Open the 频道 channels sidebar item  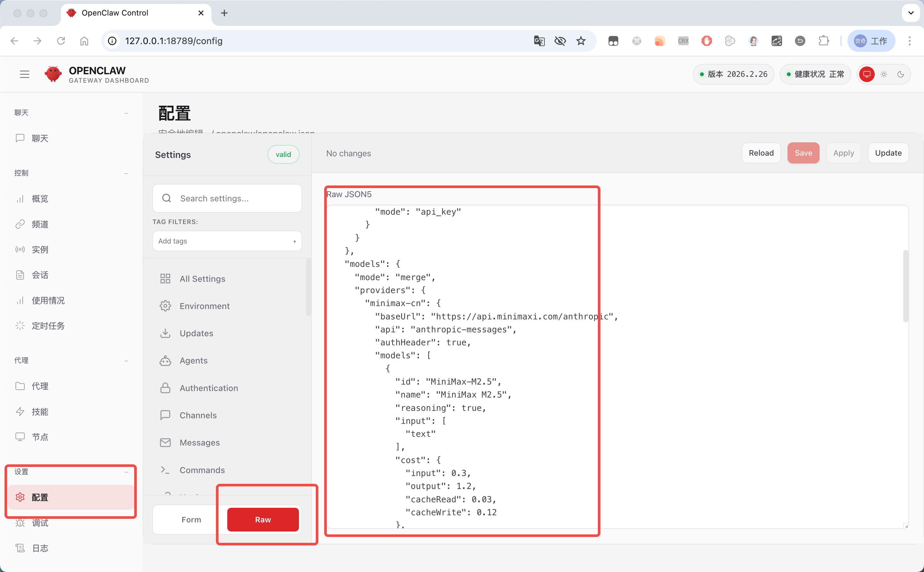(39, 224)
